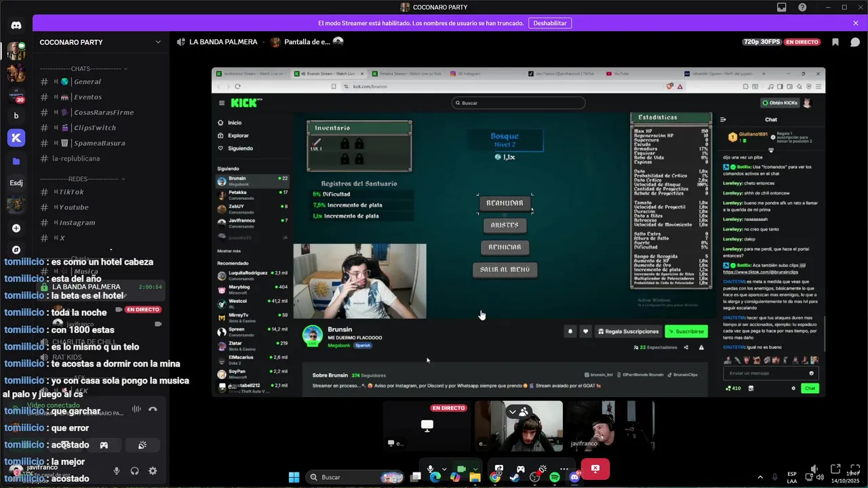The image size is (868, 488).
Task: Open noise suppression waveform icon
Action: [136, 409]
